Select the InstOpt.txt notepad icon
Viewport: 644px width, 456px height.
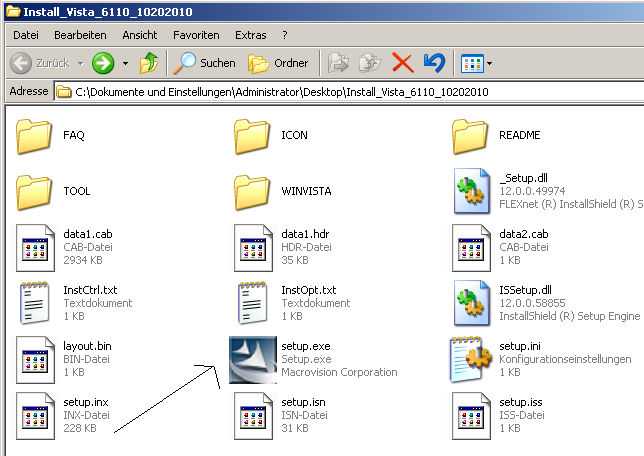tap(252, 303)
